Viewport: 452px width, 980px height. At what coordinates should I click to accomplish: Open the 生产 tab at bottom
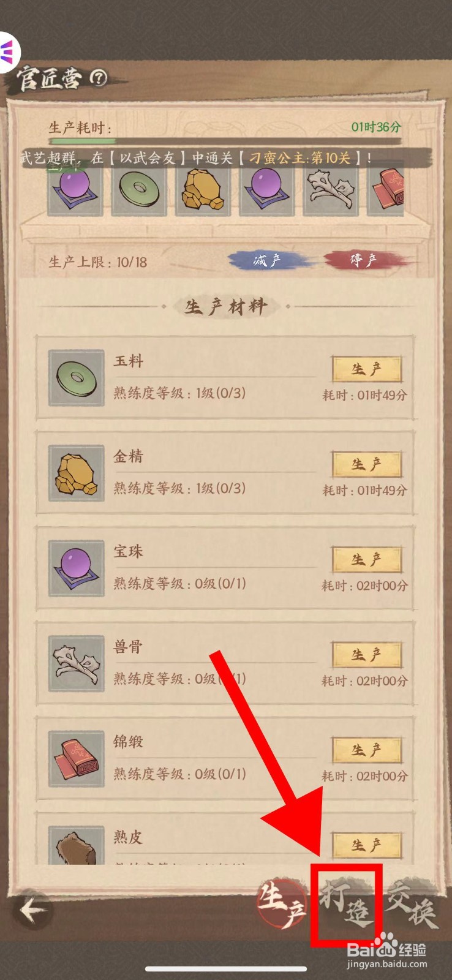[282, 904]
